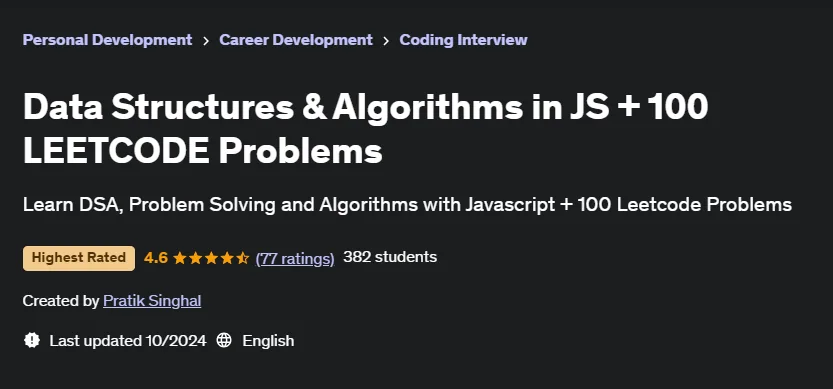Screen dimensions: 833x389
Task: Click the 'Created by' label
Action: pyautogui.click(x=61, y=301)
